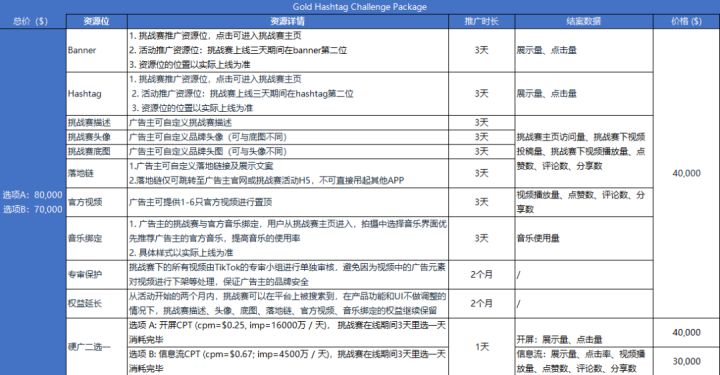The height and width of the screenshot is (375, 720).
Task: Click the 推广时长 column header
Action: [482, 21]
